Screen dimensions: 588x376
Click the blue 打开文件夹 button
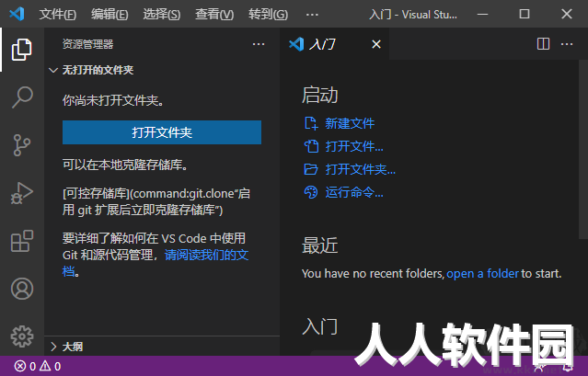click(162, 132)
